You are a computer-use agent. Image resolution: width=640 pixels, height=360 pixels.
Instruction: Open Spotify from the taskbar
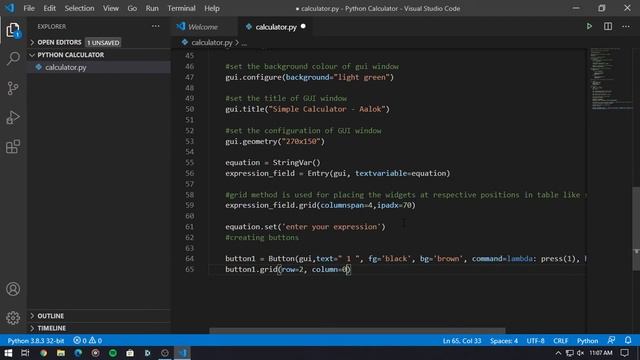click(x=113, y=353)
